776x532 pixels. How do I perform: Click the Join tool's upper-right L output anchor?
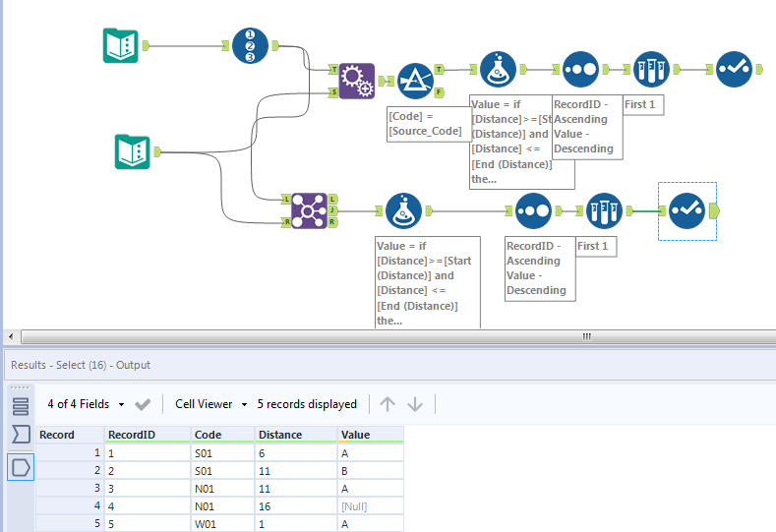point(332,199)
